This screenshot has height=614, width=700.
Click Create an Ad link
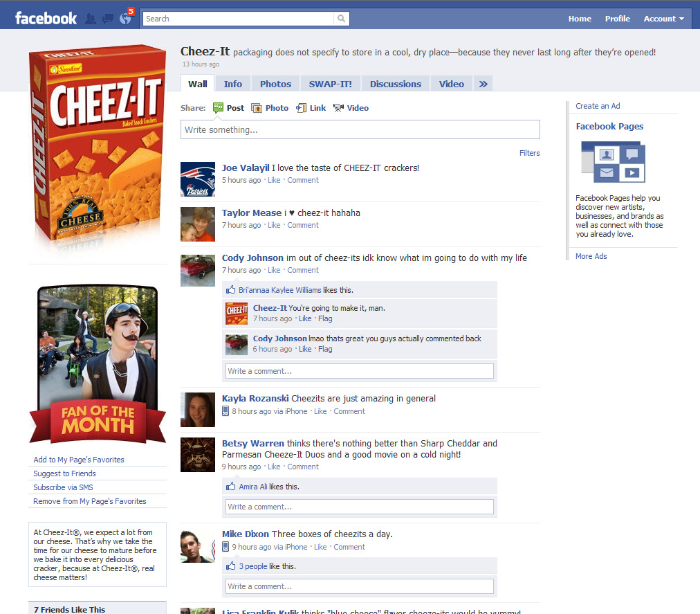click(x=598, y=106)
